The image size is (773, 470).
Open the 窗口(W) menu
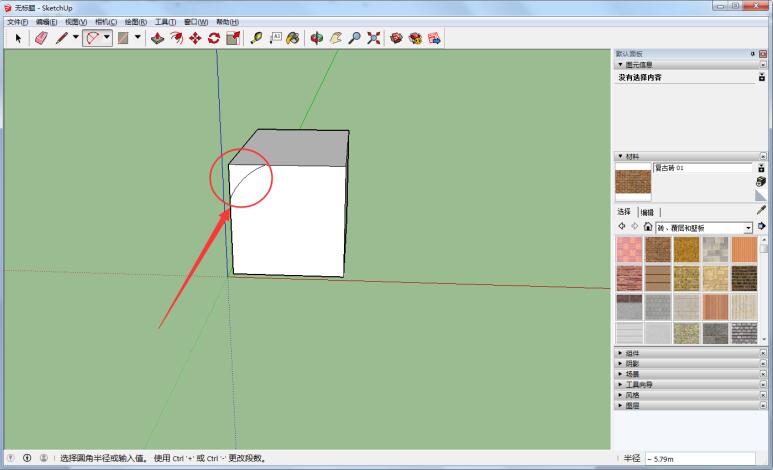click(196, 22)
